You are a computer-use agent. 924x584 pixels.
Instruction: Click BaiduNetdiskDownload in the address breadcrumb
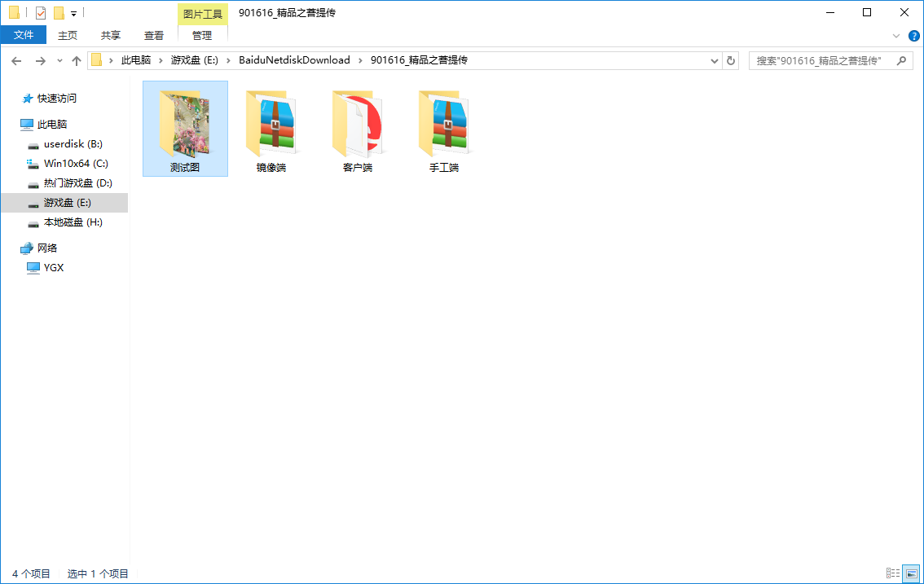pos(294,60)
